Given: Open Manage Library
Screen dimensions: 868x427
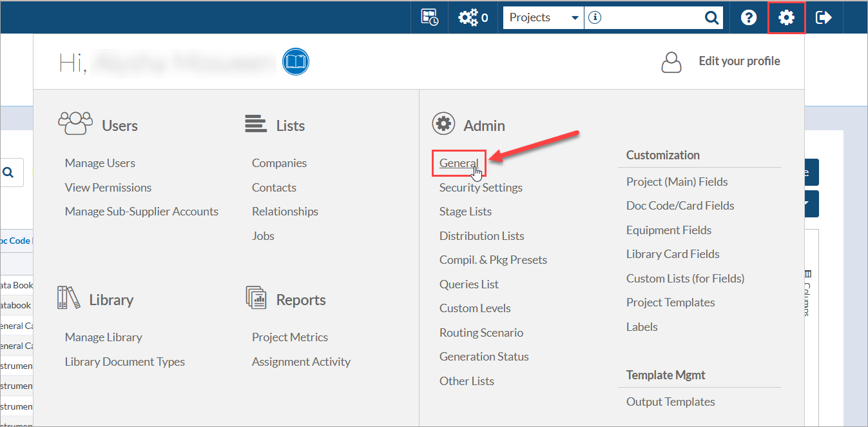Looking at the screenshot, I should click(x=103, y=337).
